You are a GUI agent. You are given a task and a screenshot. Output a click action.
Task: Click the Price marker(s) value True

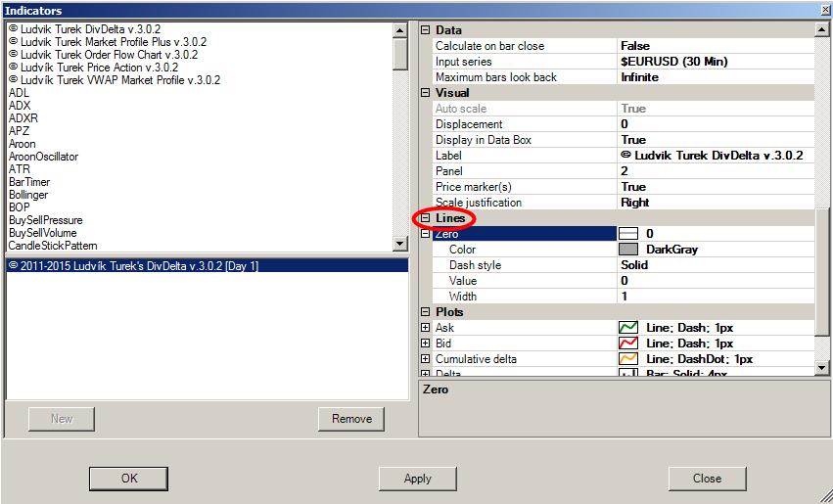716,187
